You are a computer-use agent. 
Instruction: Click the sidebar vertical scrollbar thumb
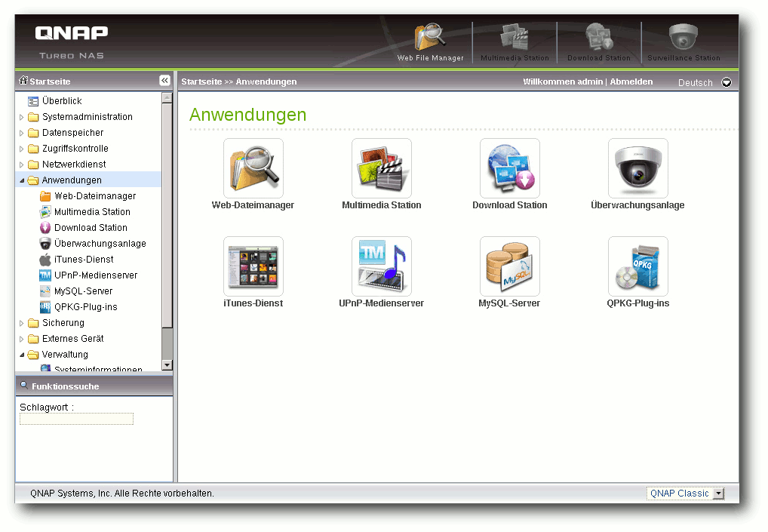[167, 214]
